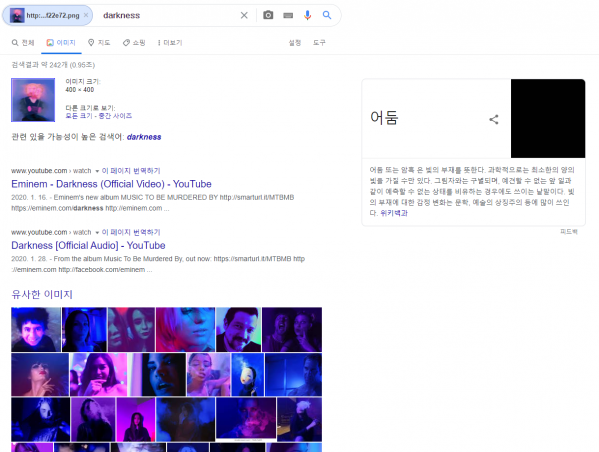
Task: Open Darkness [Official Audio] - YouTube result
Action: (x=88, y=246)
